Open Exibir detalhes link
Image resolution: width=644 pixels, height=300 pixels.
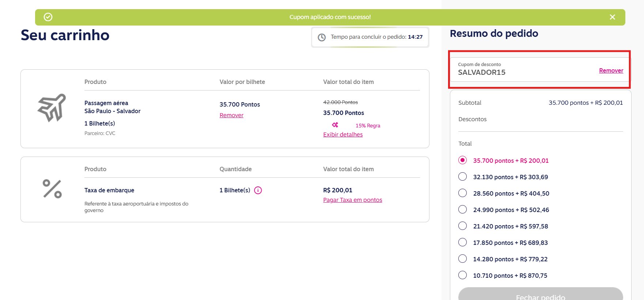point(343,134)
